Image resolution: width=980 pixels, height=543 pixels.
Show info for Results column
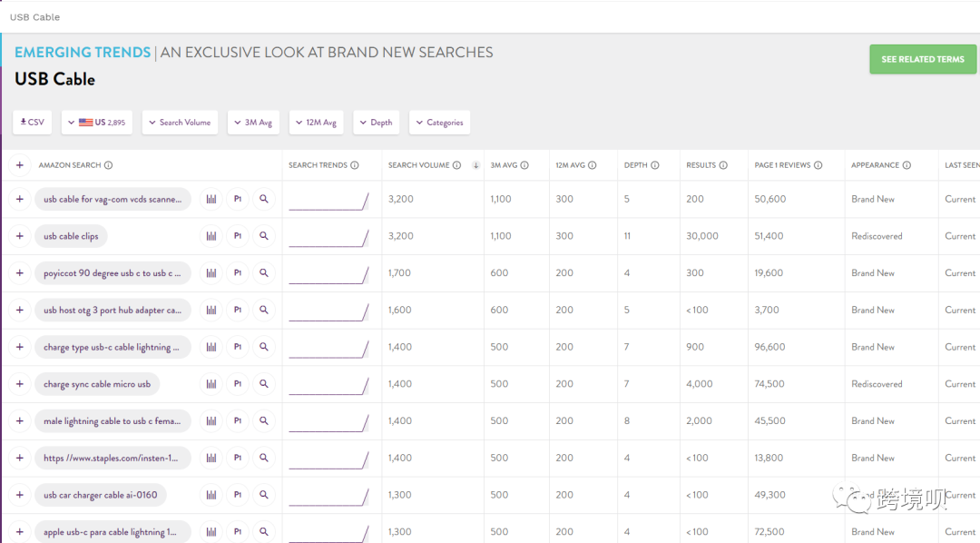(x=723, y=165)
